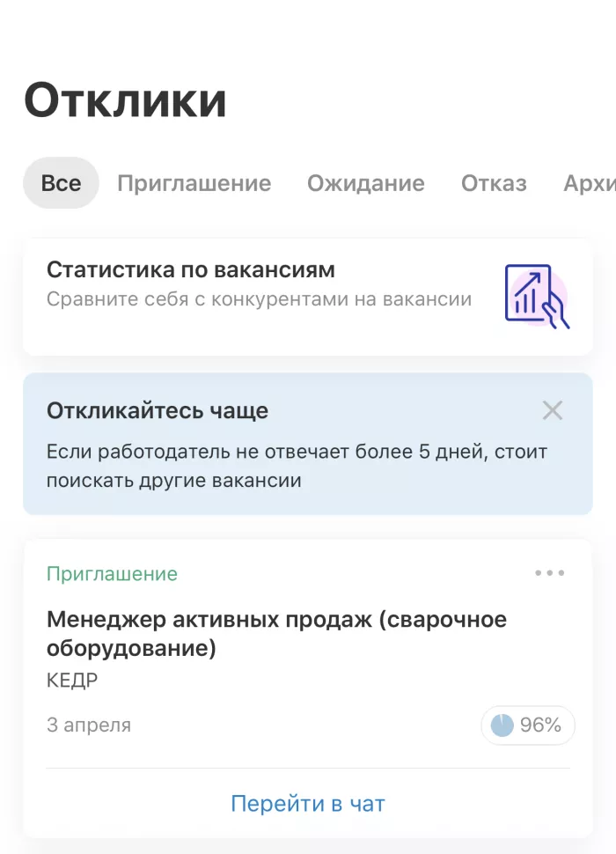Tap the "Сравните себя с конкурентами" subtitle

pyautogui.click(x=259, y=299)
